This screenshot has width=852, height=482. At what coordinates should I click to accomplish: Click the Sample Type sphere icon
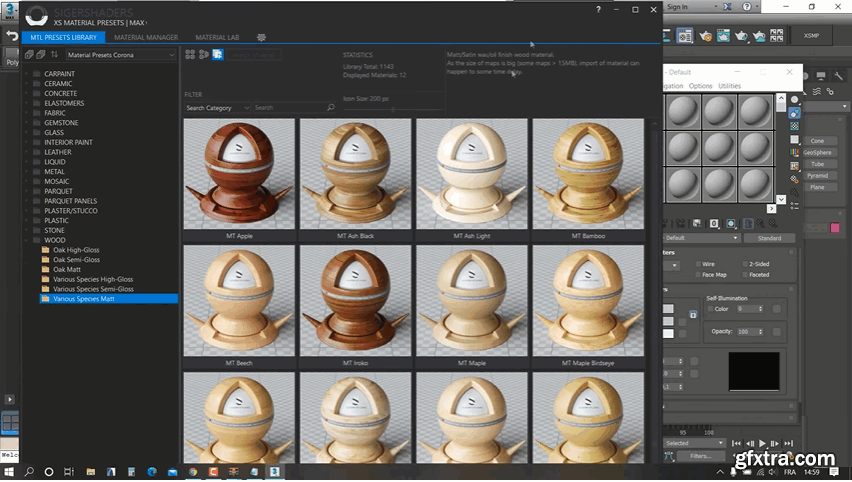(795, 100)
